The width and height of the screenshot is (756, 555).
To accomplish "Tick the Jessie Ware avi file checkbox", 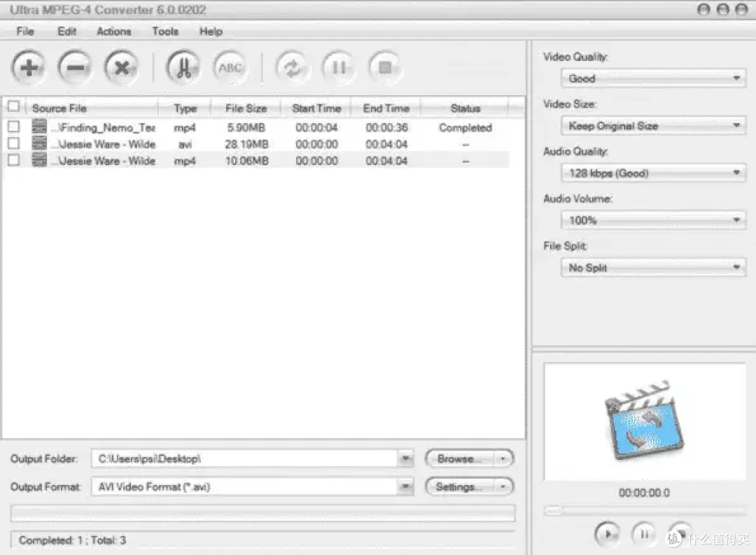I will click(13, 144).
